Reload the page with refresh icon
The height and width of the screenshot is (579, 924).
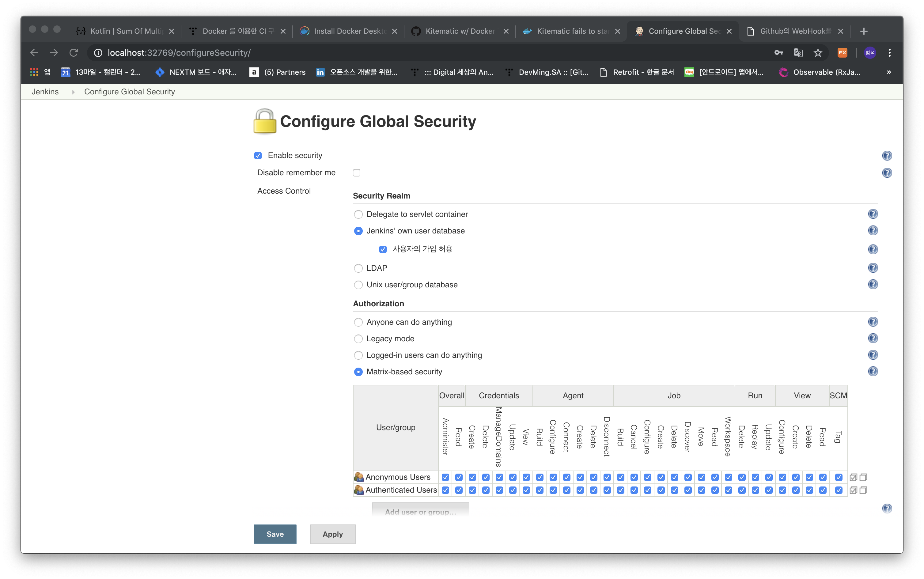click(x=74, y=53)
